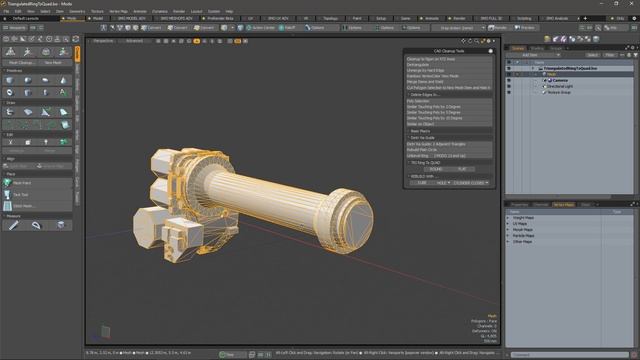
Task: Select the Pen draw tool icon
Action: (x=45, y=112)
